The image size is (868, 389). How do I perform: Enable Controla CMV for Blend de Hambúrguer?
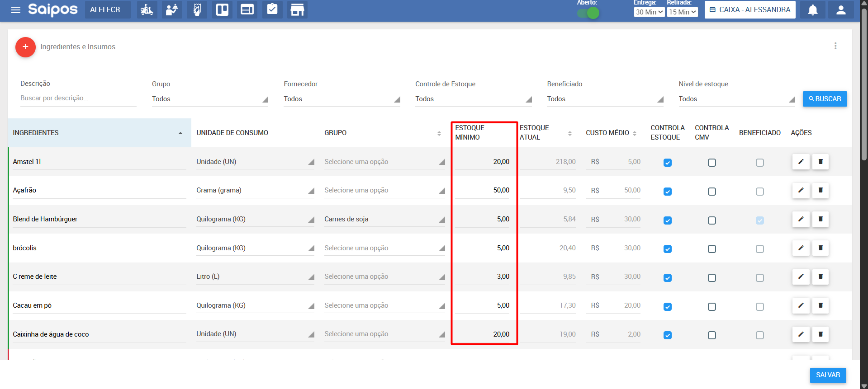[711, 220]
